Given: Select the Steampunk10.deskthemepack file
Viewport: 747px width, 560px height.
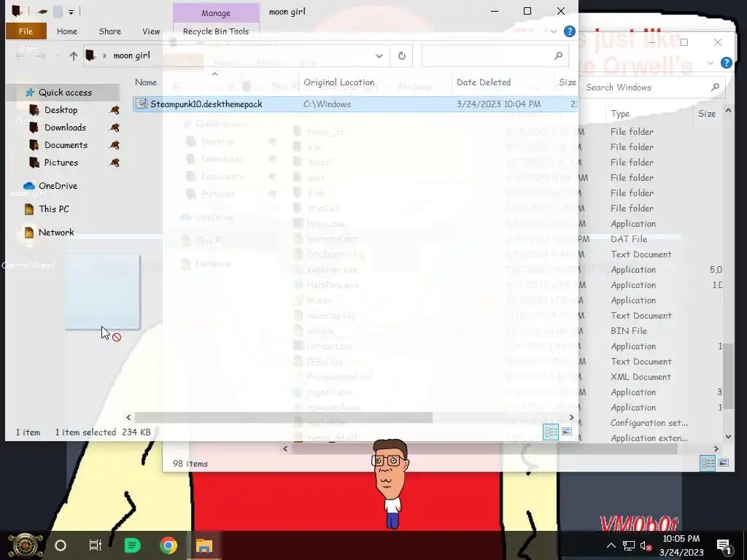Looking at the screenshot, I should pyautogui.click(x=206, y=104).
